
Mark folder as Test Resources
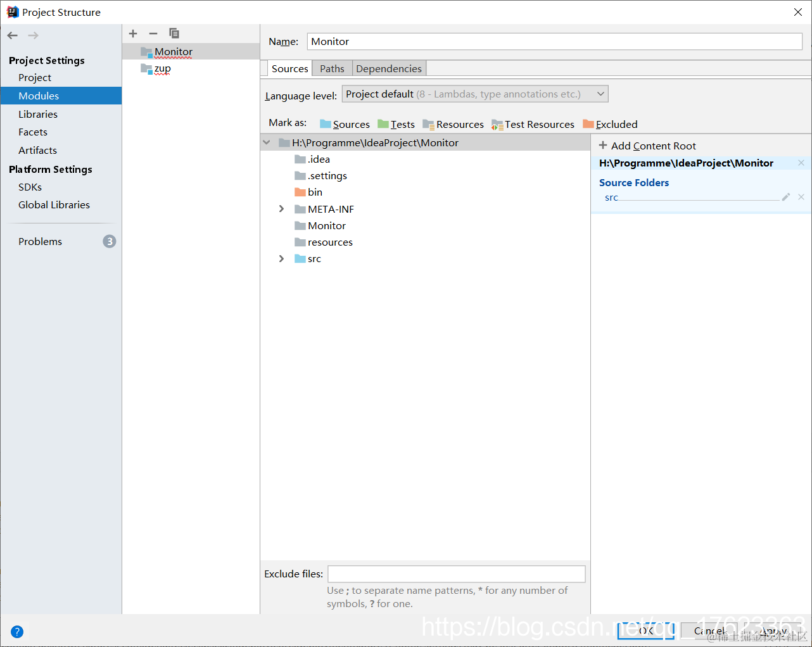click(x=533, y=124)
